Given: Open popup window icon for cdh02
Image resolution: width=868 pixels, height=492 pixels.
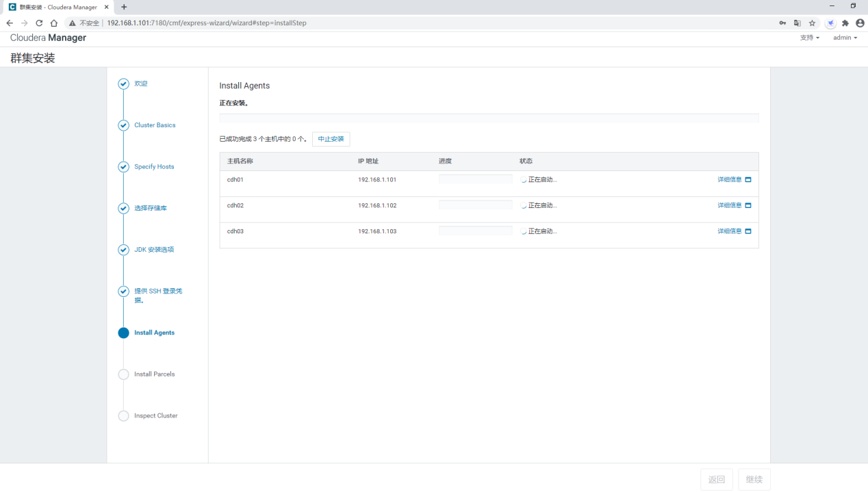Looking at the screenshot, I should click(748, 205).
